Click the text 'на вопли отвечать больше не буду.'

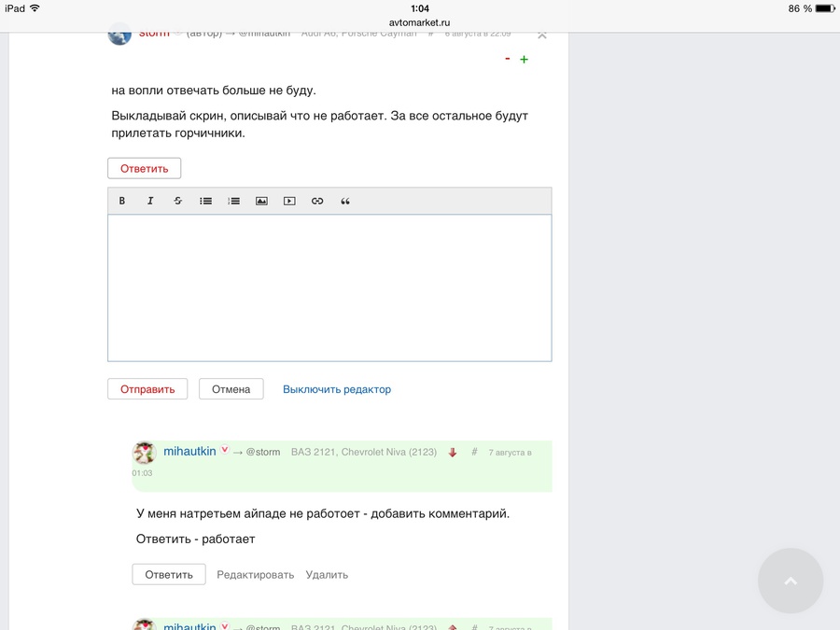click(x=214, y=90)
